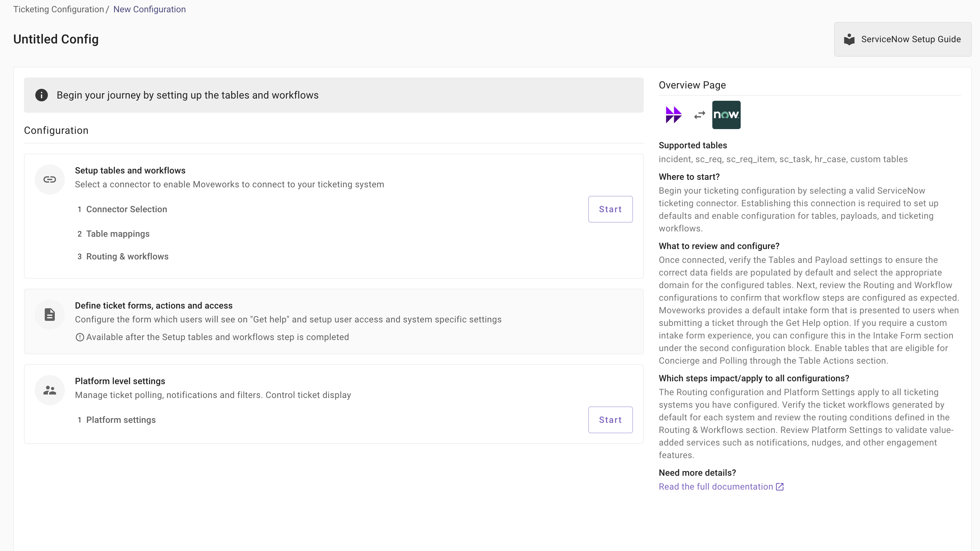Click the ServiceNow 'now' logo
Viewport: 980px width, 551px height.
[x=726, y=115]
